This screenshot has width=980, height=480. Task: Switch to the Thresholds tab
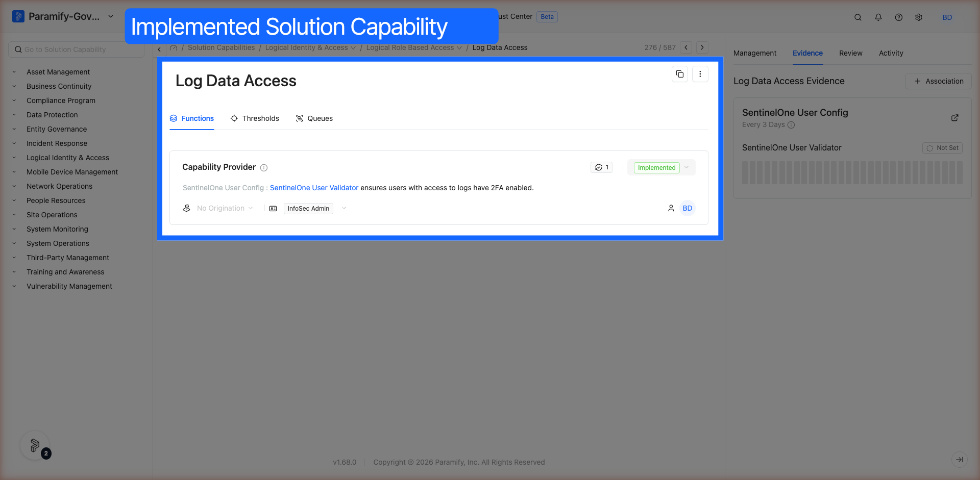(x=255, y=118)
